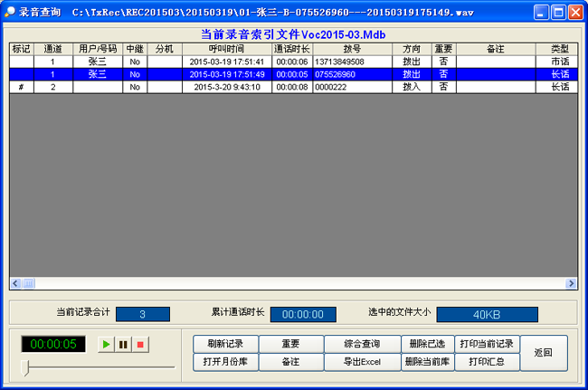Click the 通话时长 column header
The height and width of the screenshot is (390, 588).
pyautogui.click(x=292, y=48)
